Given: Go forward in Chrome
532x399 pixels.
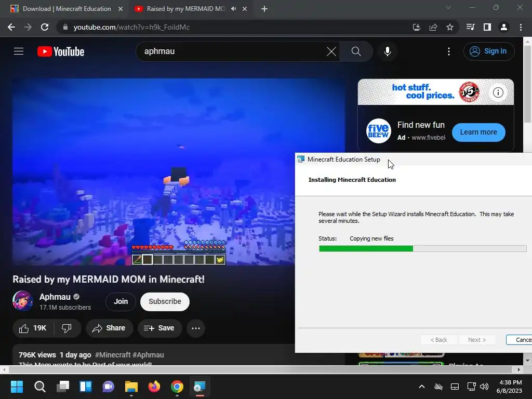Looking at the screenshot, I should point(28,27).
